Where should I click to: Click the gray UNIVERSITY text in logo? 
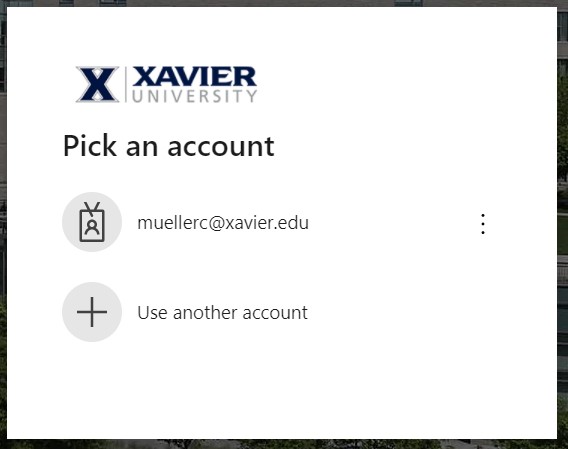(x=195, y=96)
